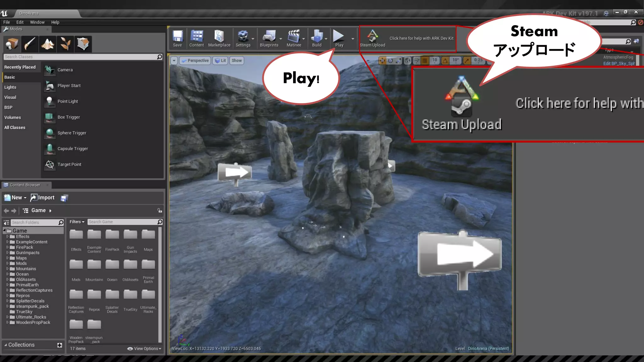The height and width of the screenshot is (362, 644).
Task: Open the grid snap value 10 dropdown
Action: tap(435, 60)
